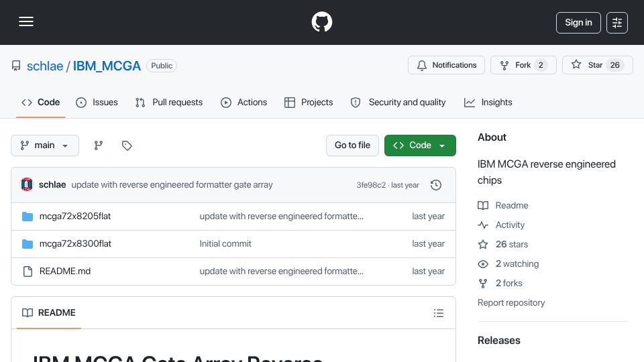The image size is (644, 362).
Task: View branches via the branch icon
Action: (98, 145)
